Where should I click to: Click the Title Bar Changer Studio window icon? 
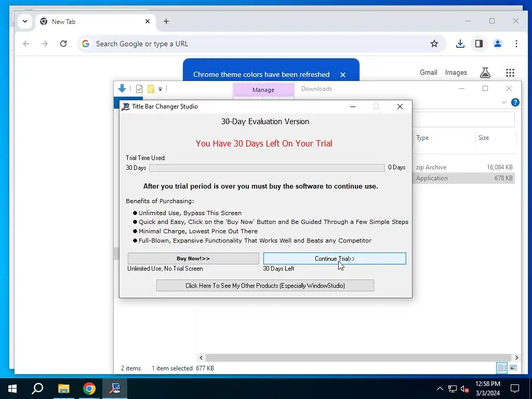point(126,107)
